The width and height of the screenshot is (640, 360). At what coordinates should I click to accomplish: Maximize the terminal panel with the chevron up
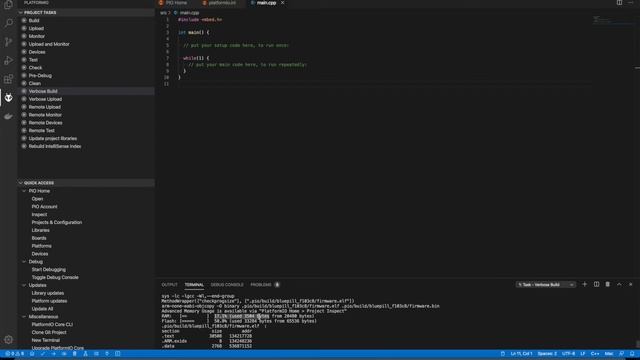point(619,284)
